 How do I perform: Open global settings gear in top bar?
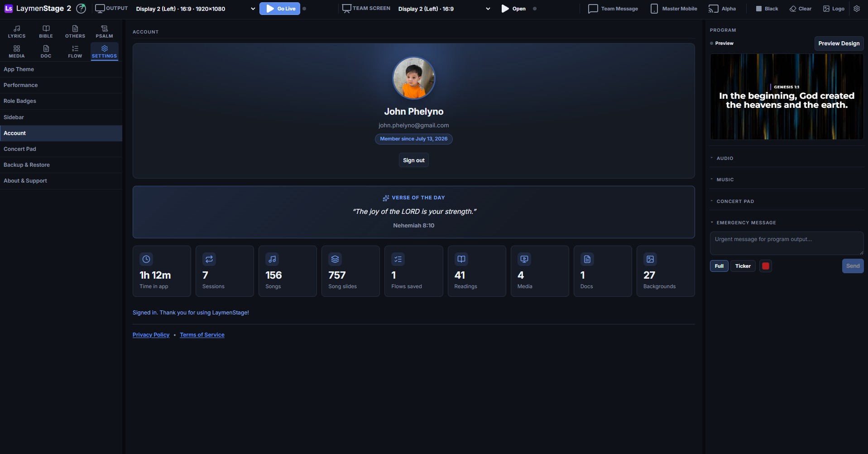857,9
